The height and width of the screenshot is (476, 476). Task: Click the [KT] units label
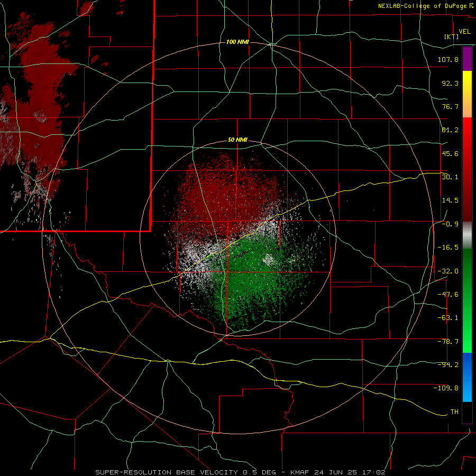pos(452,36)
